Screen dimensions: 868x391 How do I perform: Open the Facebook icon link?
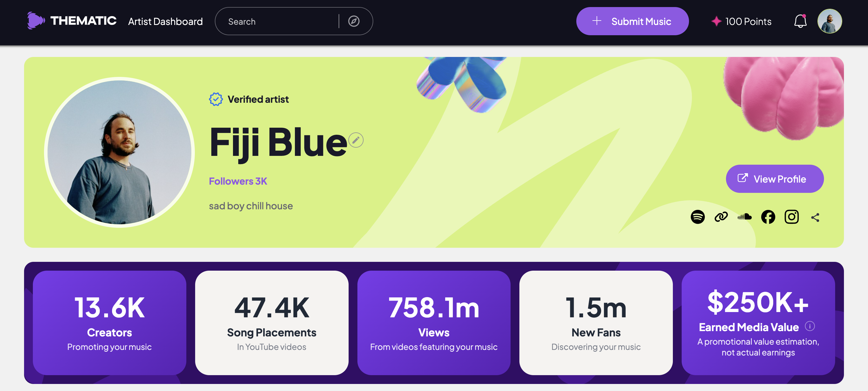coord(768,217)
